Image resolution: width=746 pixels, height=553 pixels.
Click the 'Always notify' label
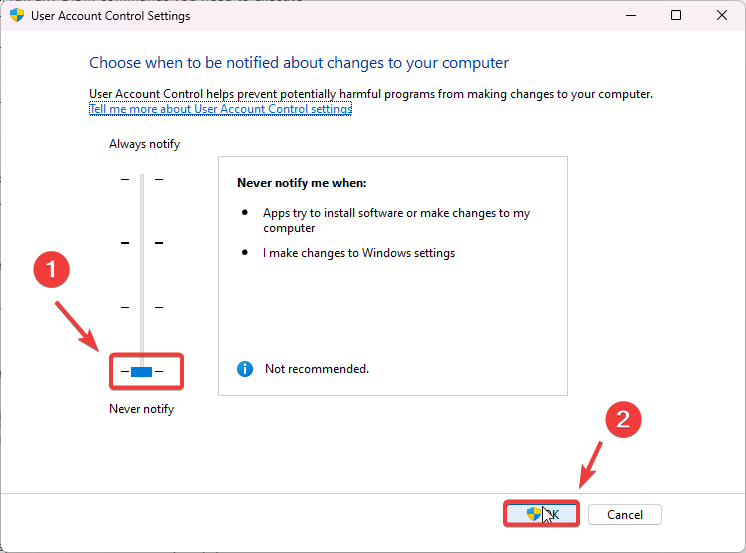click(144, 144)
